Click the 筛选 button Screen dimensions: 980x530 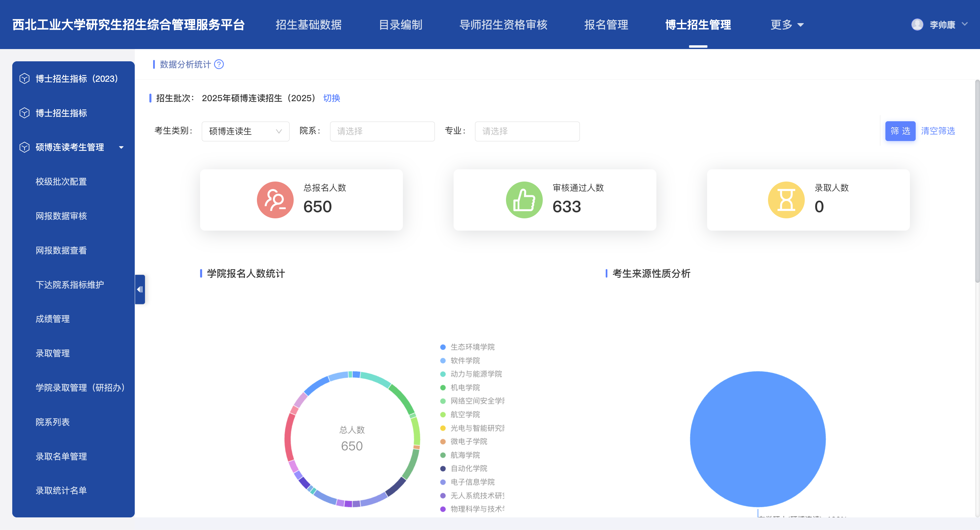click(900, 131)
